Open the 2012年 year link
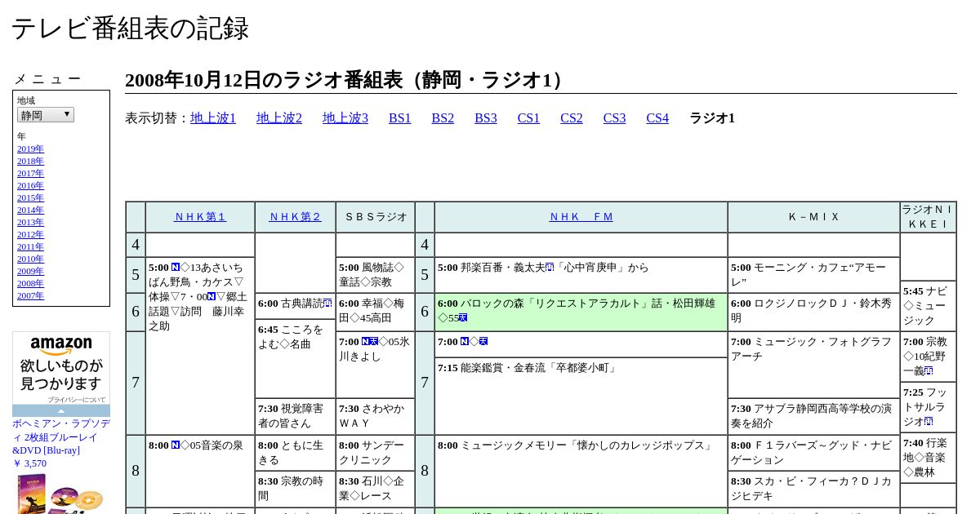The image size is (980, 514). [30, 234]
